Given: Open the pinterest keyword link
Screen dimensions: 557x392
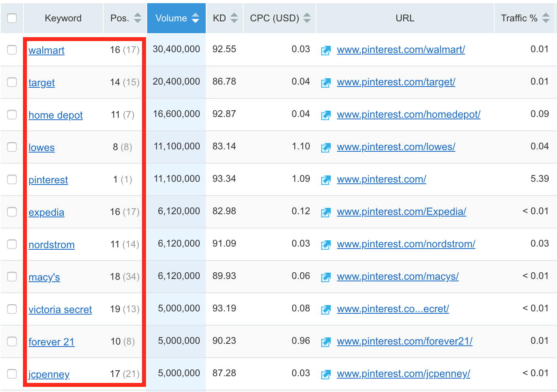Looking at the screenshot, I should (x=48, y=180).
